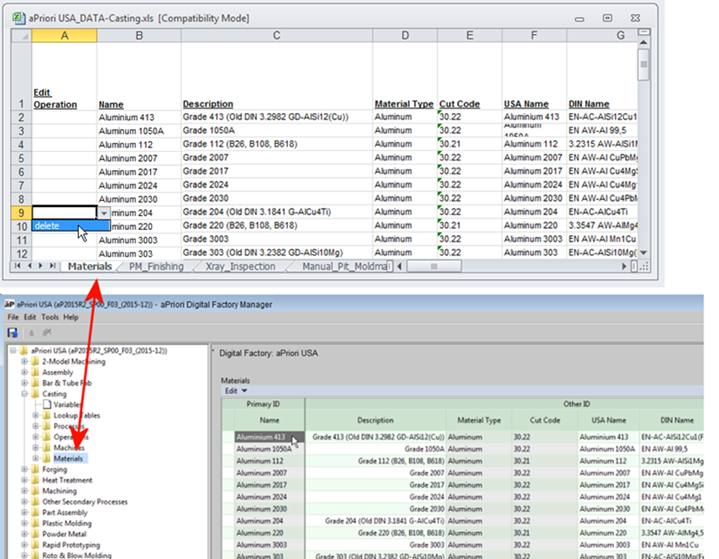Click the Name column header in Materials table

pyautogui.click(x=269, y=420)
